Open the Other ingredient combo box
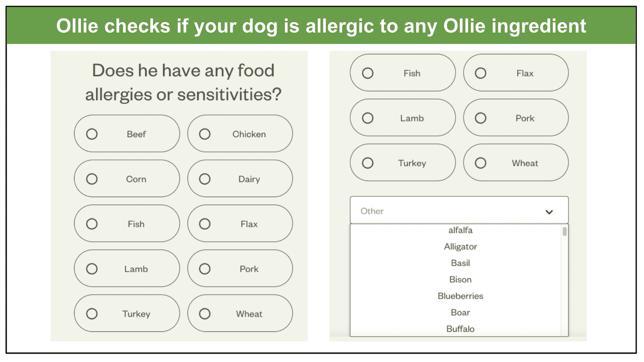Screen dimensions: 644x362 pyautogui.click(x=459, y=210)
